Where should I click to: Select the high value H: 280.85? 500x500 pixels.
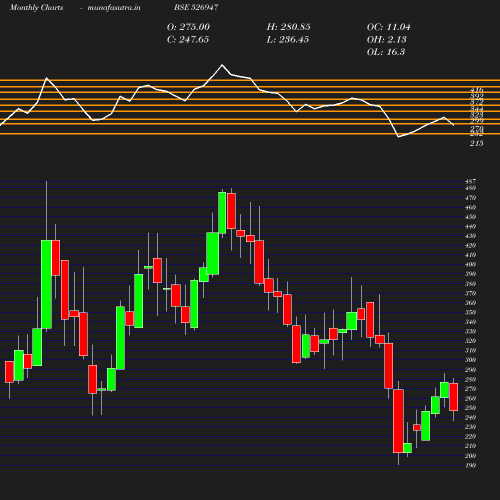click(289, 27)
